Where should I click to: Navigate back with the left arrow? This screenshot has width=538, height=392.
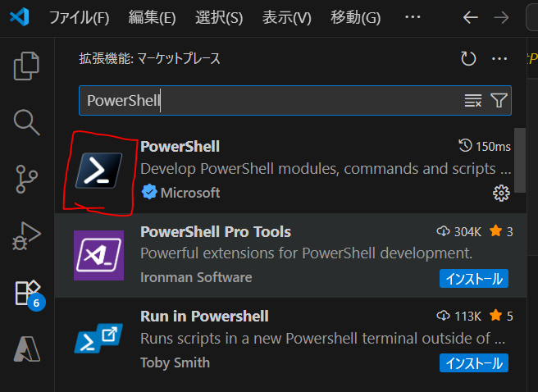470,17
